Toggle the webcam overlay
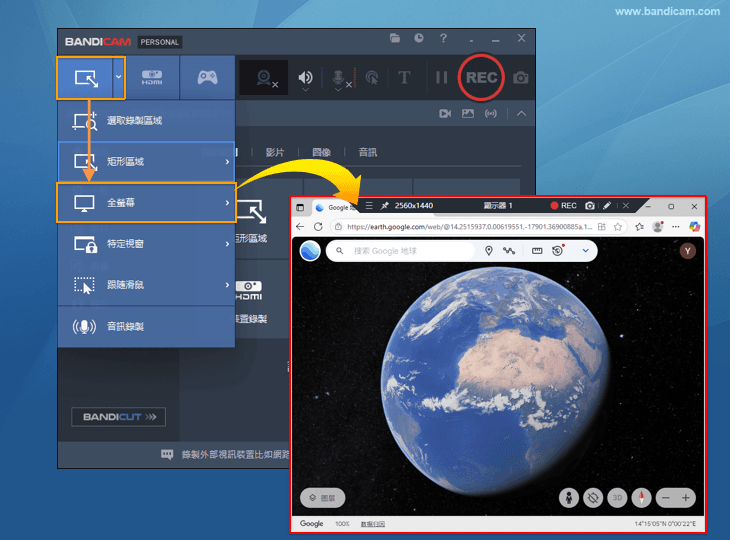Screen dimensions: 730x540 click(264, 78)
